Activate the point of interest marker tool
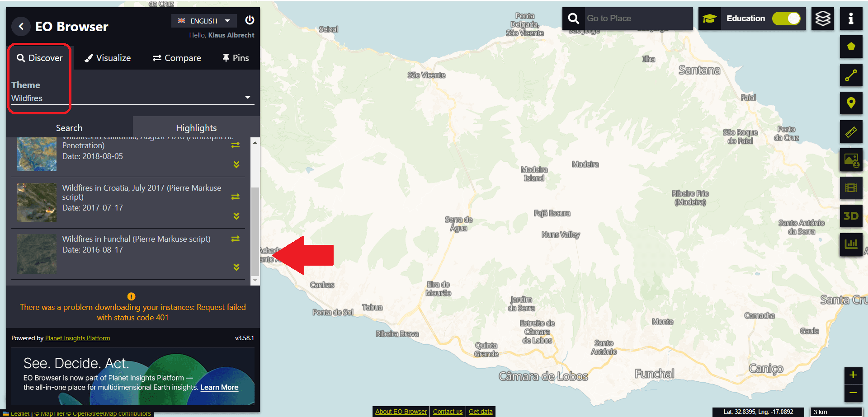868x417 pixels. (x=851, y=103)
